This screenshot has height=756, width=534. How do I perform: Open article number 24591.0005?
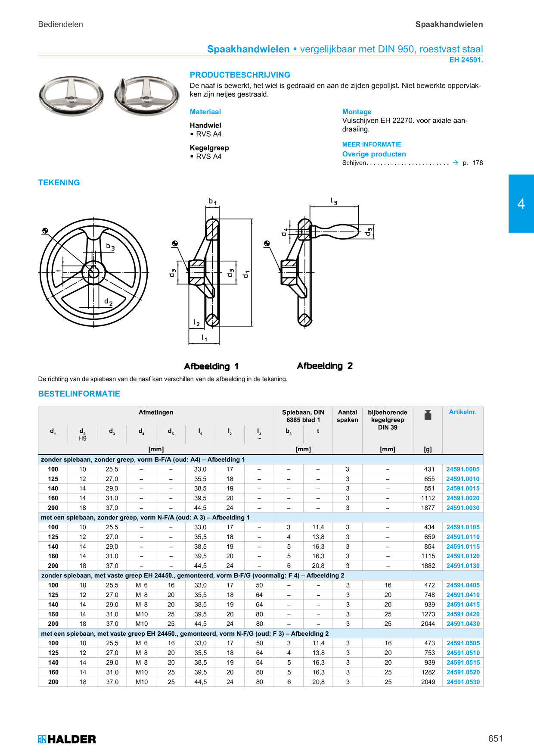coord(463,469)
